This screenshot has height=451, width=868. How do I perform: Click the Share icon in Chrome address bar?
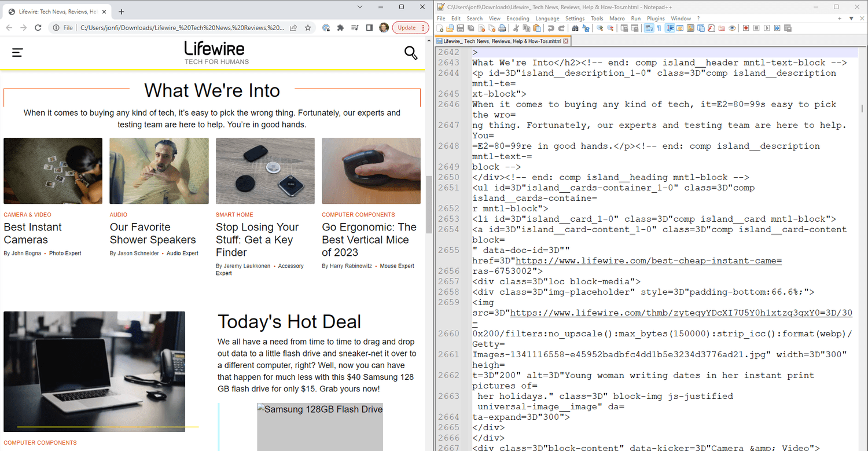tap(293, 27)
